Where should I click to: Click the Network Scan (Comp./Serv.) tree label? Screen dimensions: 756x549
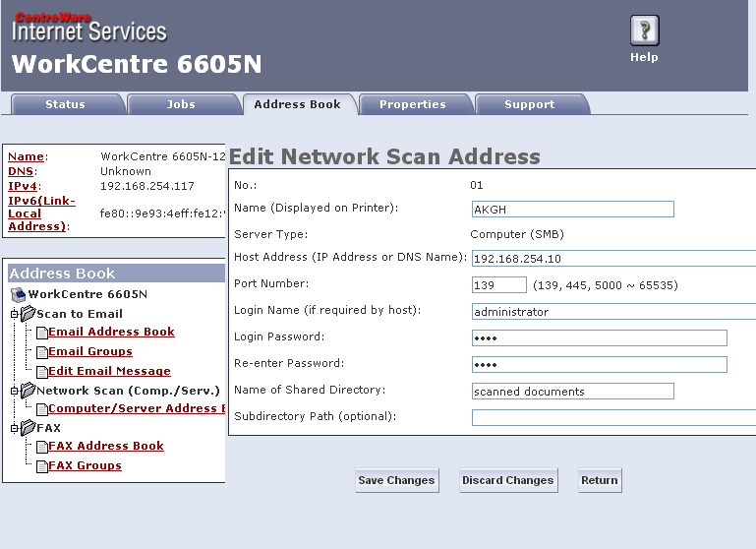pyautogui.click(x=128, y=391)
